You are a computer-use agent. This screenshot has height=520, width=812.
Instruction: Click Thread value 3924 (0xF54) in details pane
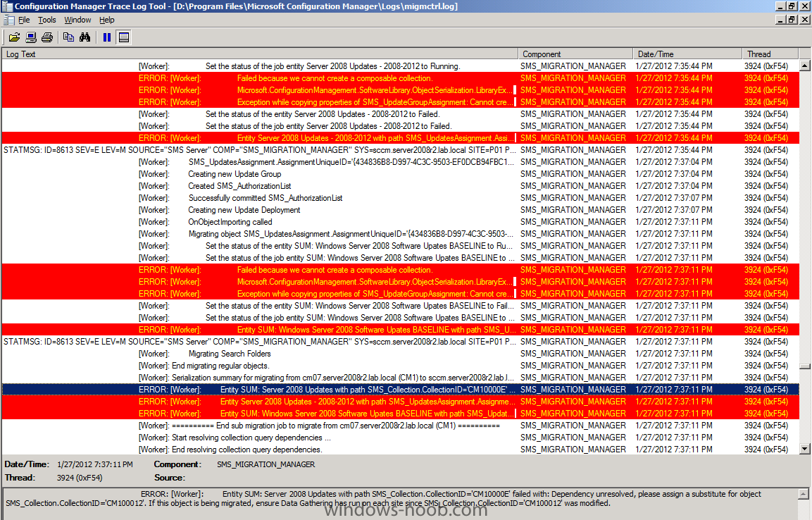pos(80,478)
